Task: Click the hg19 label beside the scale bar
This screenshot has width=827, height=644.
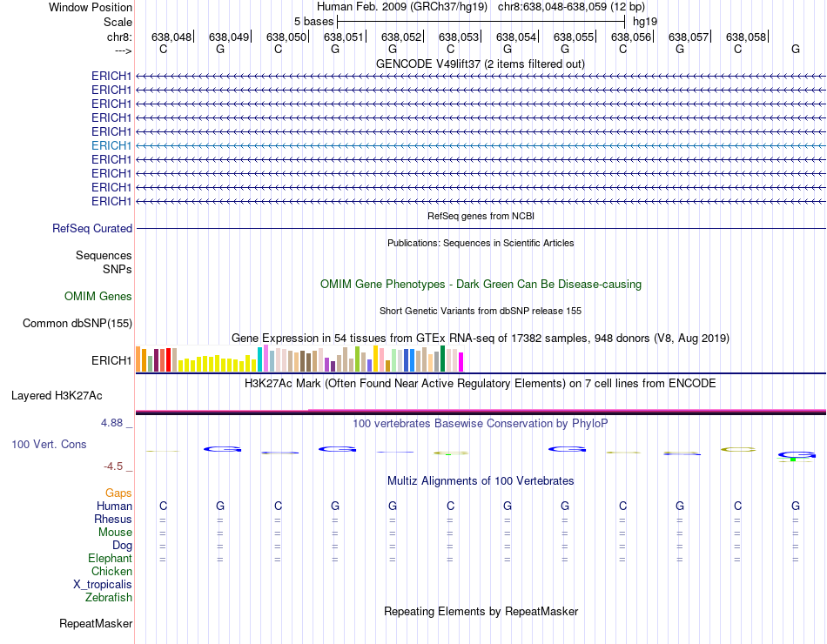Action: 645,22
